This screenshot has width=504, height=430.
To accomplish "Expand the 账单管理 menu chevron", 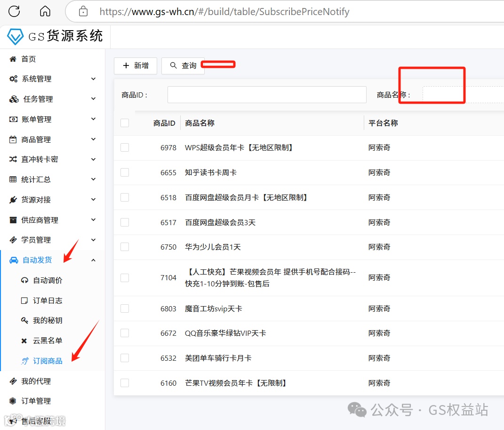I will 93,119.
